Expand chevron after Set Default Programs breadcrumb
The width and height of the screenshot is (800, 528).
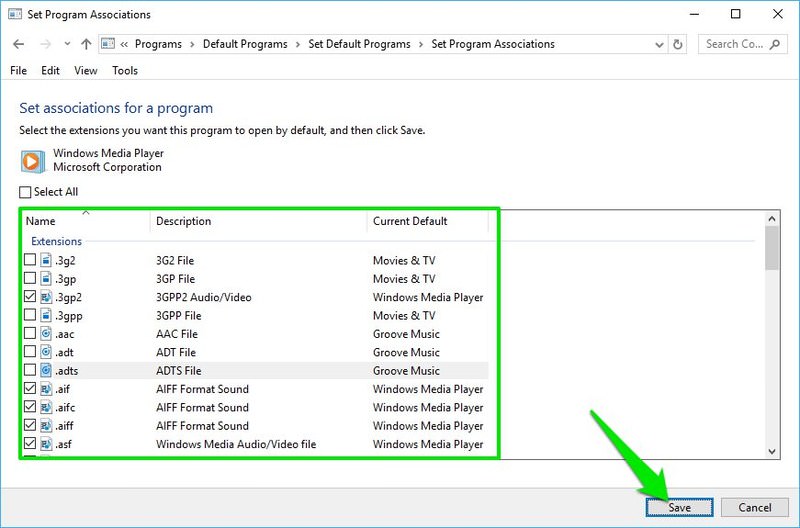click(x=421, y=45)
